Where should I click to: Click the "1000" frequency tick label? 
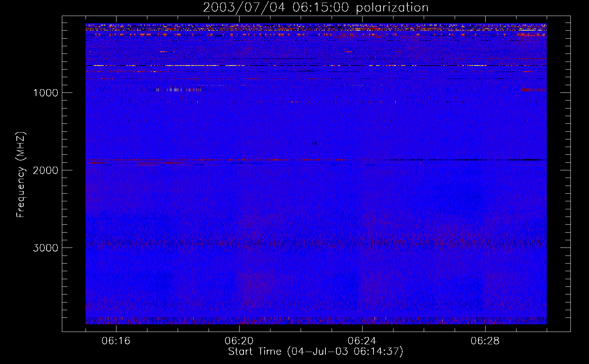[x=46, y=93]
